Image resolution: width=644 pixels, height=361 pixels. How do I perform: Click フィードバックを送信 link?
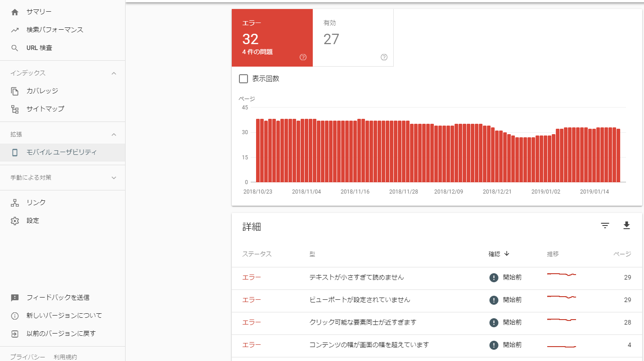[x=58, y=298]
